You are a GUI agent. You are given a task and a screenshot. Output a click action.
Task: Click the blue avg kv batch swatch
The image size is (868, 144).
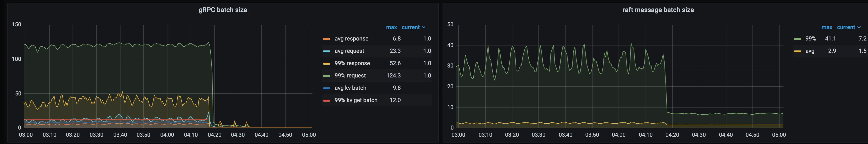pos(326,88)
